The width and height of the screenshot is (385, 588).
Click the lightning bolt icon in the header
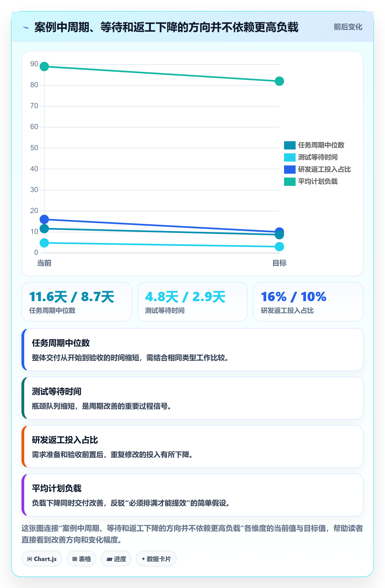pyautogui.click(x=26, y=28)
